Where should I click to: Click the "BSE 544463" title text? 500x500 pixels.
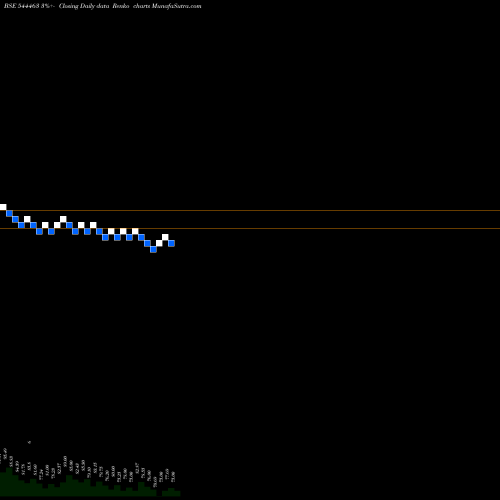point(22,6)
